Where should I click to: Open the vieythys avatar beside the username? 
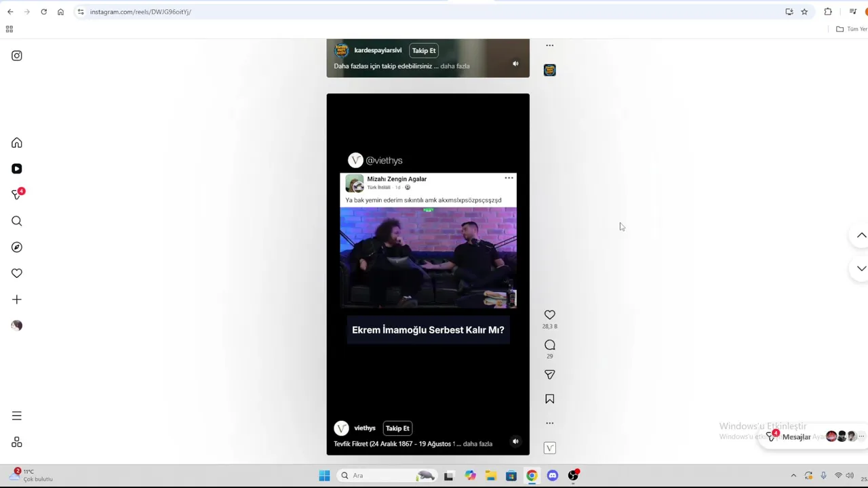(x=341, y=428)
